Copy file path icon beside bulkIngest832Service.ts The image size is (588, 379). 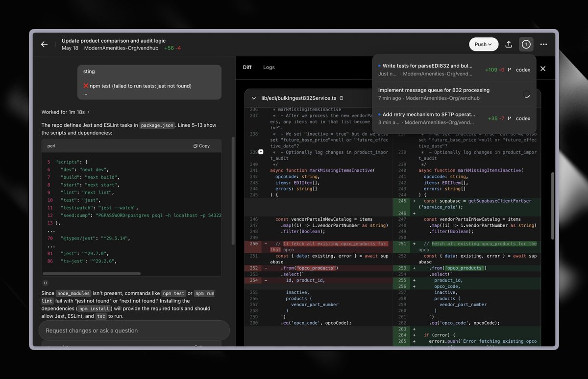[x=342, y=98]
